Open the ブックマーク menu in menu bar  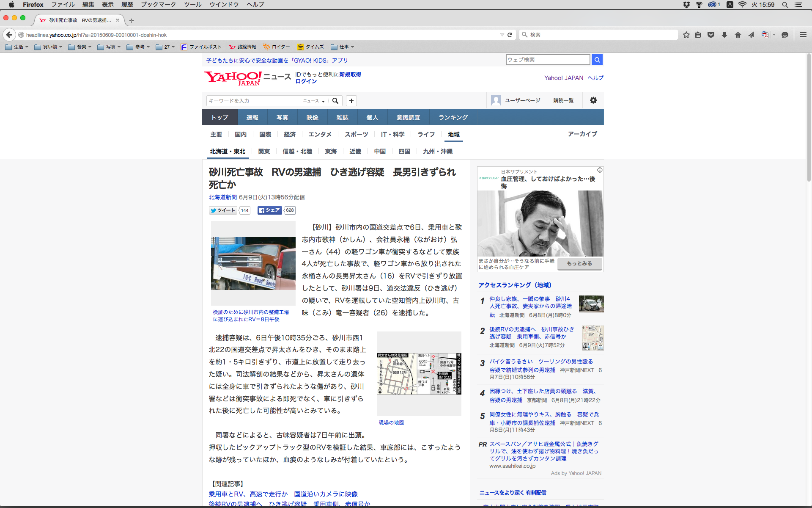coord(158,5)
